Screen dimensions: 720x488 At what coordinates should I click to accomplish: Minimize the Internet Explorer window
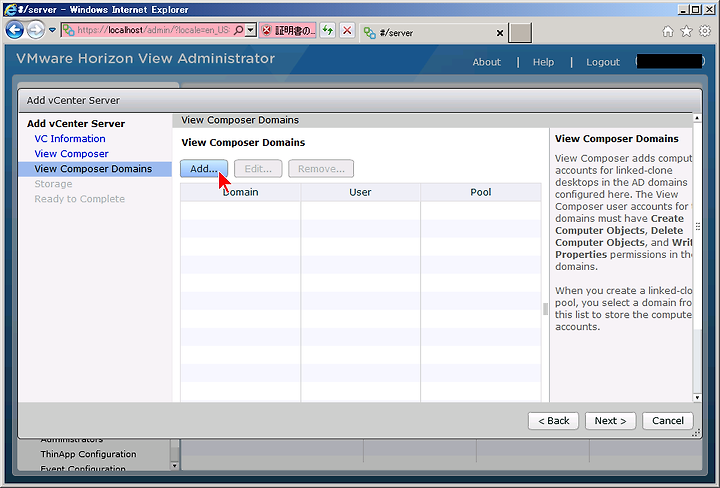(x=683, y=10)
